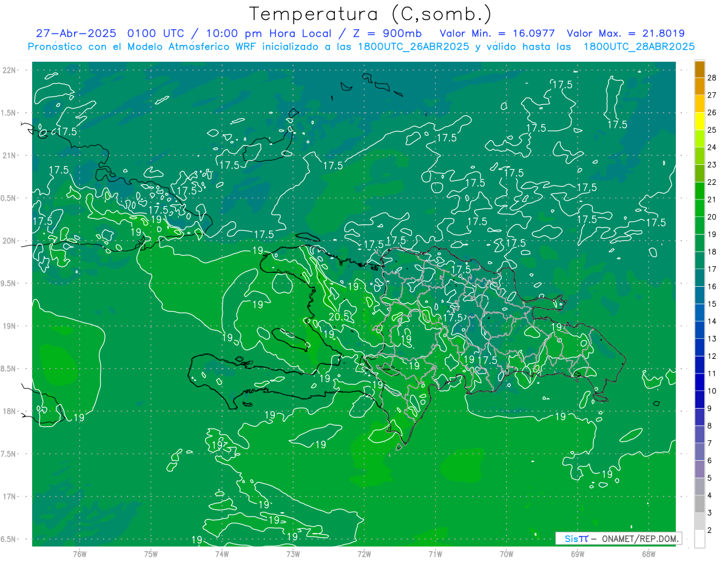Select the pressure level "Z = 900mb"
The width and height of the screenshot is (728, 562).
click(x=387, y=33)
